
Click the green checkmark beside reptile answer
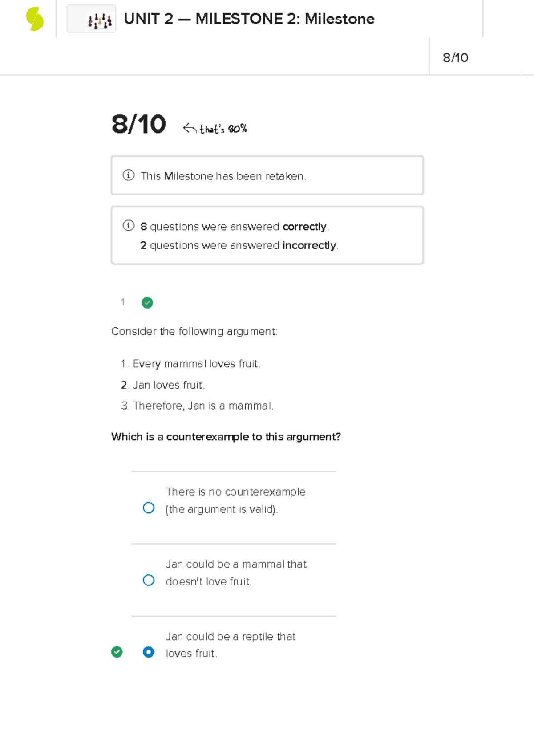click(117, 652)
